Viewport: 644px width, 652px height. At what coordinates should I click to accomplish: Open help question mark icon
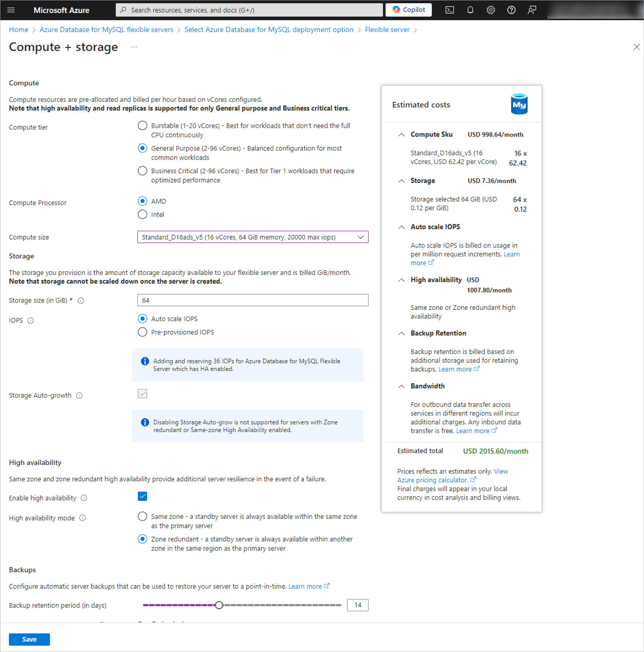point(511,10)
